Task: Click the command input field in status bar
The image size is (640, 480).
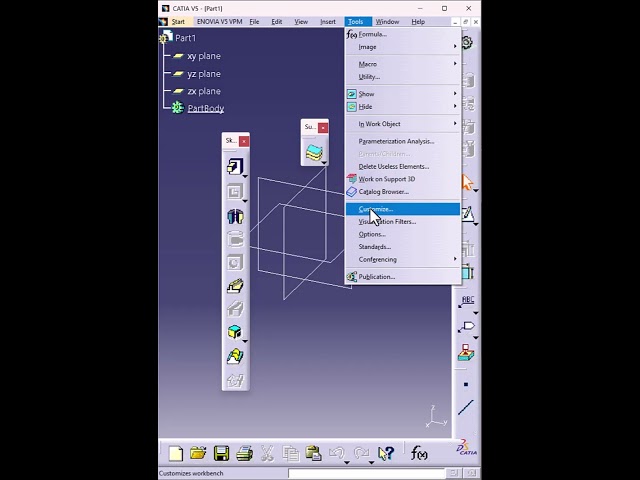Action: click(x=366, y=473)
